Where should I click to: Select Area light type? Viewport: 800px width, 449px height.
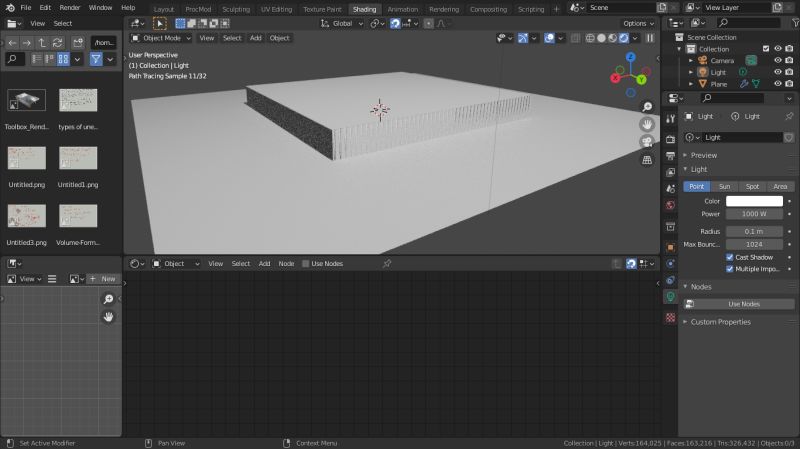[780, 187]
